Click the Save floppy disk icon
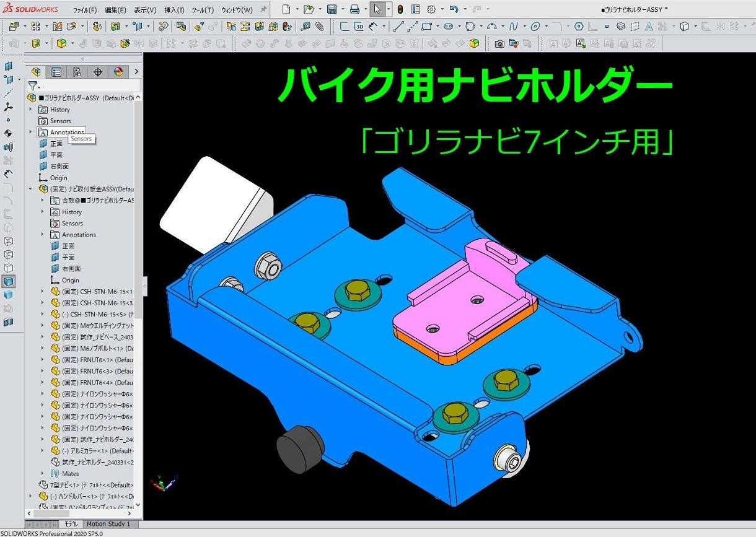 332,9
